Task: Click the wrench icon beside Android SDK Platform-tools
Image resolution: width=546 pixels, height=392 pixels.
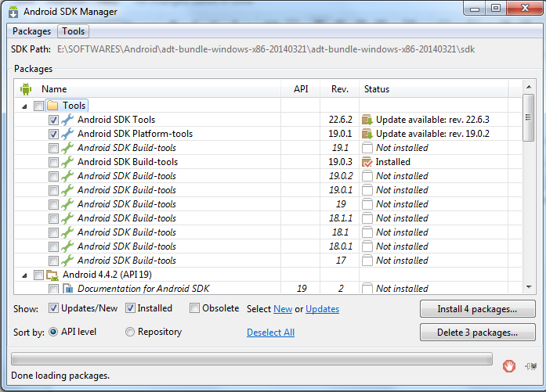Action: (x=67, y=134)
